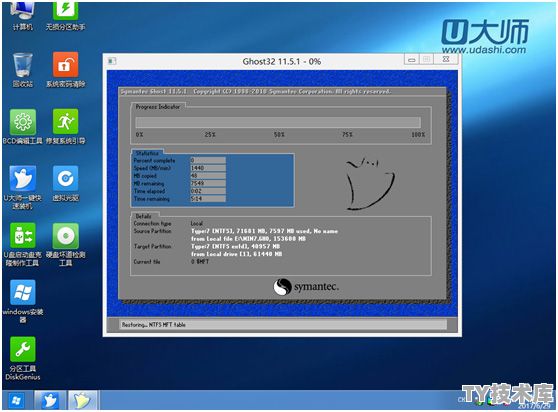Click the Time remaining value field
This screenshot has height=412, width=558.
pos(208,199)
